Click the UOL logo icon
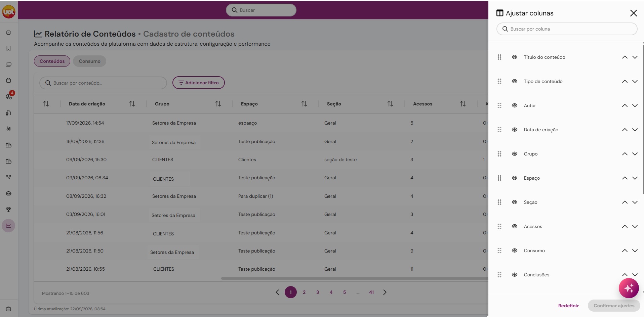 click(9, 12)
